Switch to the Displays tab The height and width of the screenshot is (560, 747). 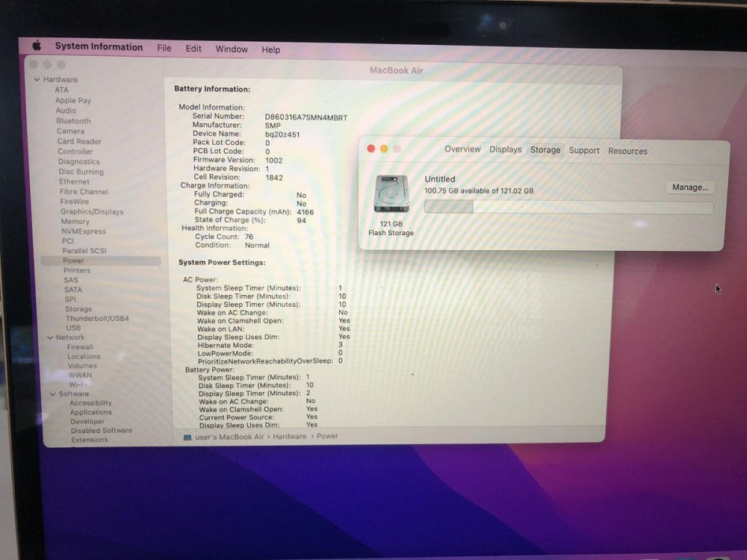505,149
